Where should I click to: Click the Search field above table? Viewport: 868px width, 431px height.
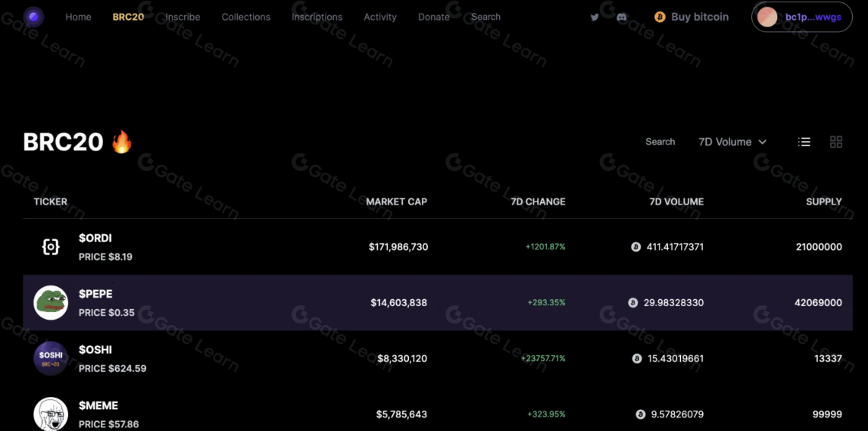[x=660, y=142]
